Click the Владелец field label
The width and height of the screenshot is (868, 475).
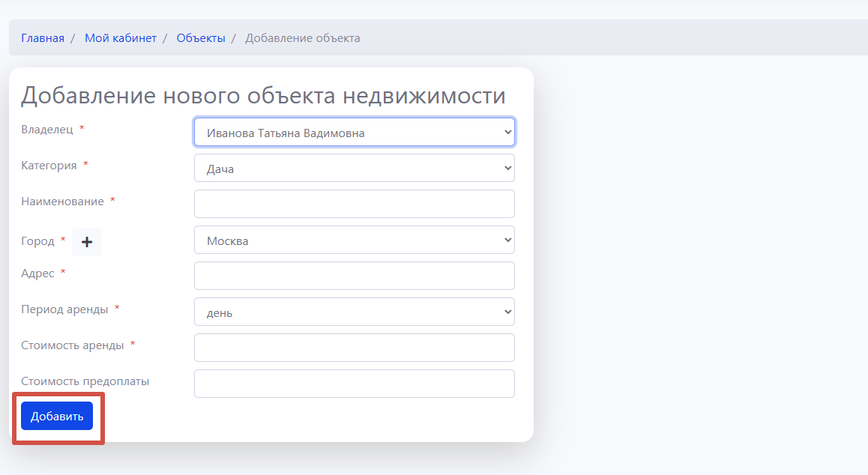coord(47,130)
